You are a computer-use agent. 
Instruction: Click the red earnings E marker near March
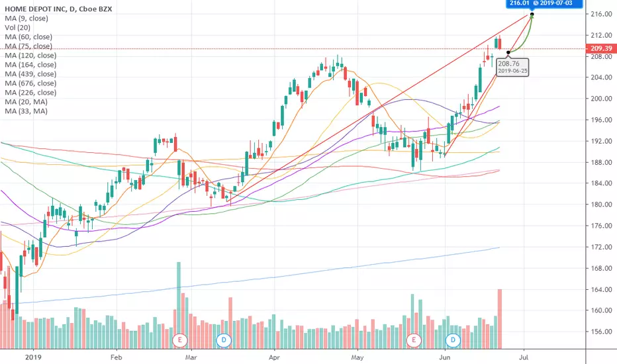click(180, 340)
